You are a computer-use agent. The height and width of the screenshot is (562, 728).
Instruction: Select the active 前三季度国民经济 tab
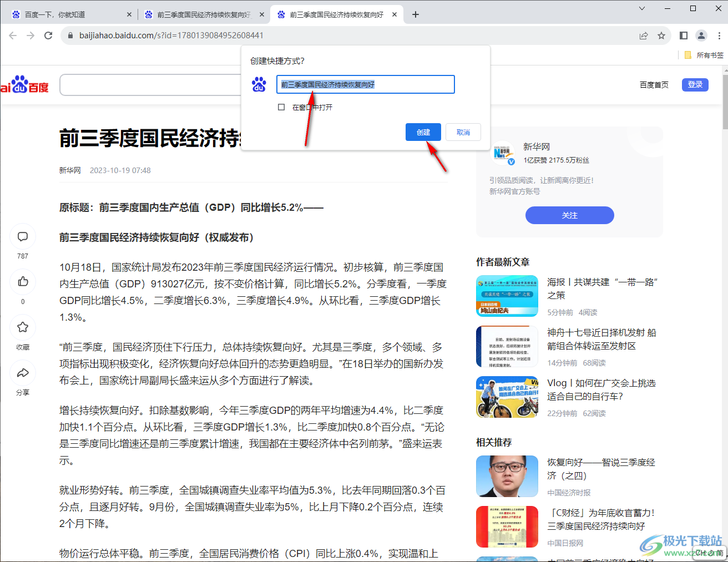(336, 14)
